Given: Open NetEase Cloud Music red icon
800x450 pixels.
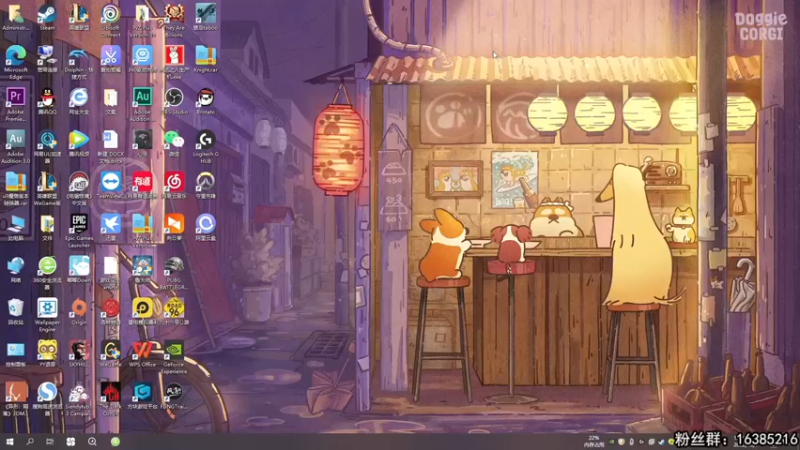Looking at the screenshot, I should pos(174,186).
